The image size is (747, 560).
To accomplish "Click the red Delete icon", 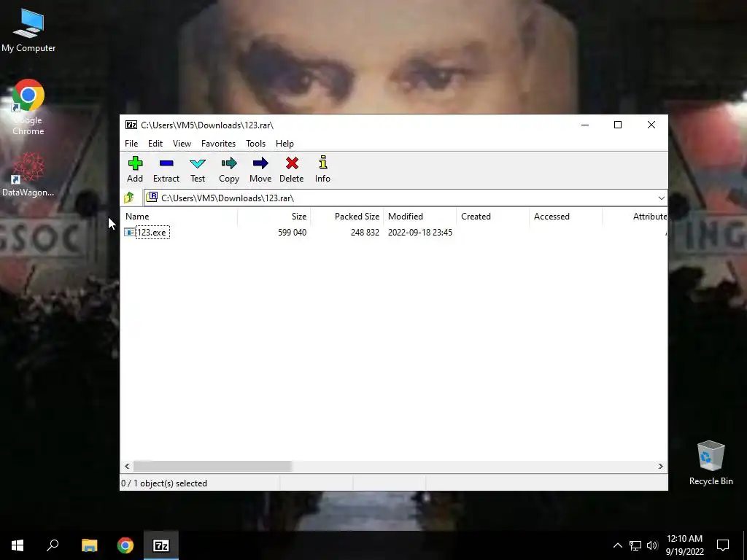I will (292, 163).
